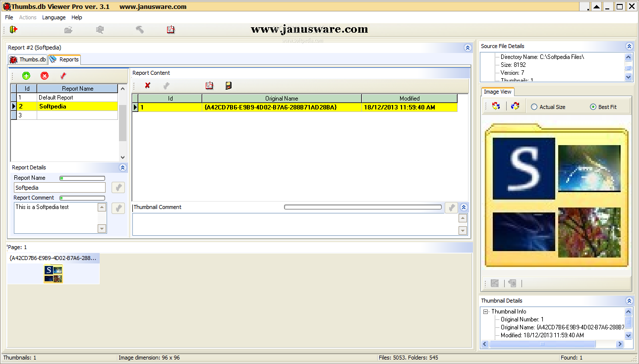Click the Modified column header
Viewport: 639px width, 364px height.
pyautogui.click(x=409, y=99)
